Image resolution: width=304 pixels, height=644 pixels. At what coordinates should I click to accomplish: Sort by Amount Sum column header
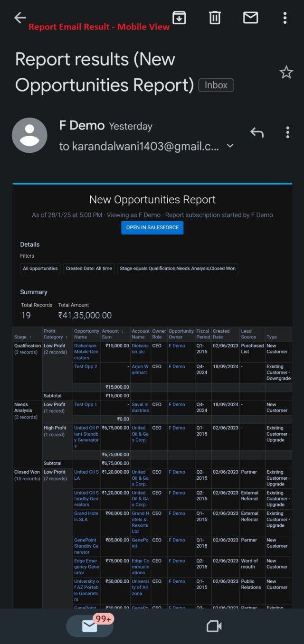115,334
